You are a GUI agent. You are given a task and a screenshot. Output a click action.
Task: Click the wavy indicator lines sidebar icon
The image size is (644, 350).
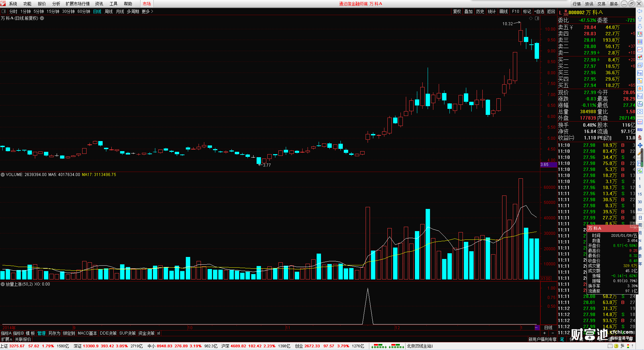[x=640, y=122]
